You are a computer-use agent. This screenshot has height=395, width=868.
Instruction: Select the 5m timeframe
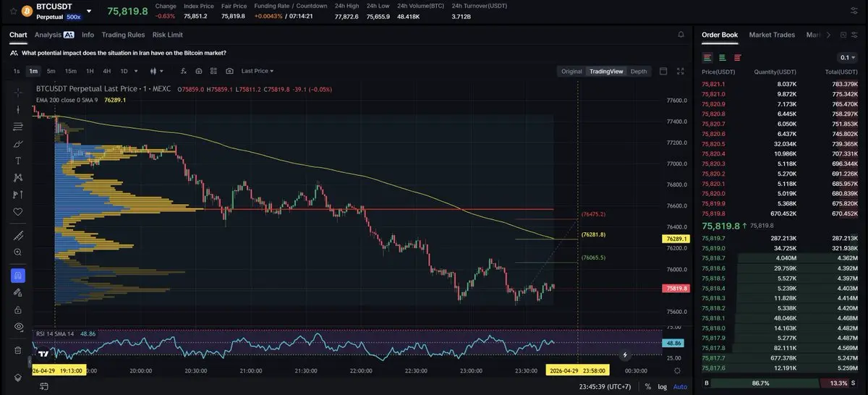[x=51, y=71]
